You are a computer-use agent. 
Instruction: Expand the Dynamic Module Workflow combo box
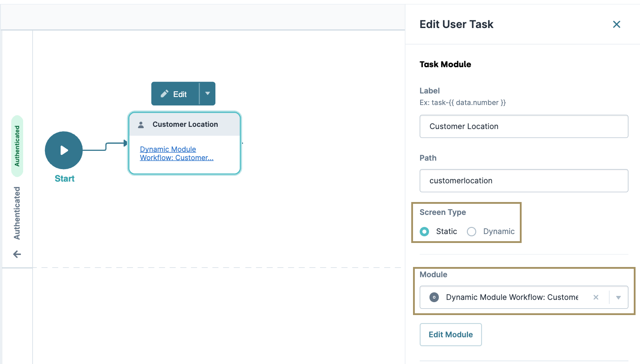619,297
